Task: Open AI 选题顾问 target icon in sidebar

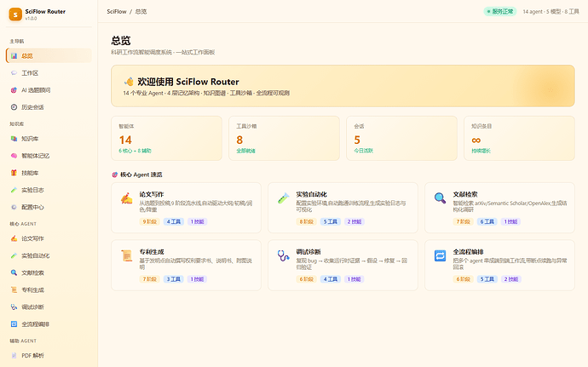Action: coord(14,90)
